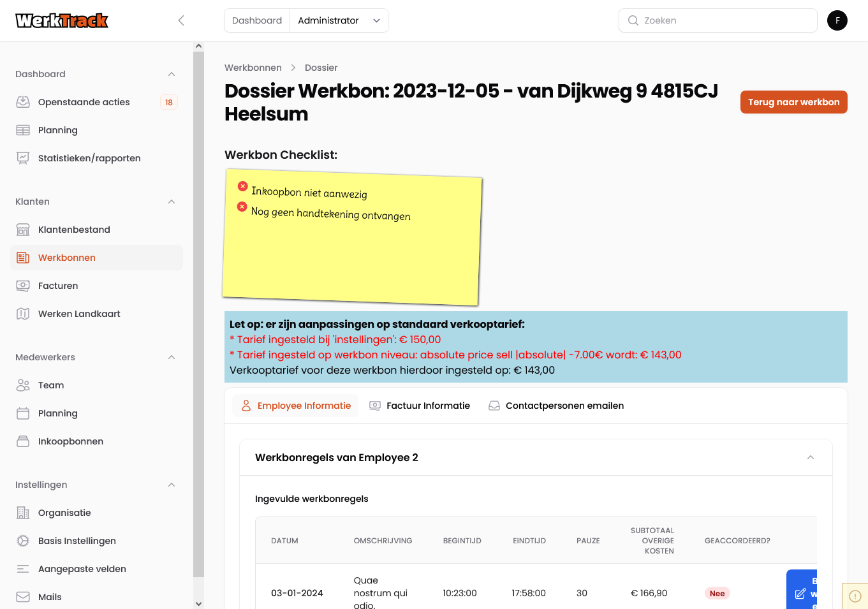Click the Klantenbestand store icon
This screenshot has height=609, width=868.
tap(23, 230)
